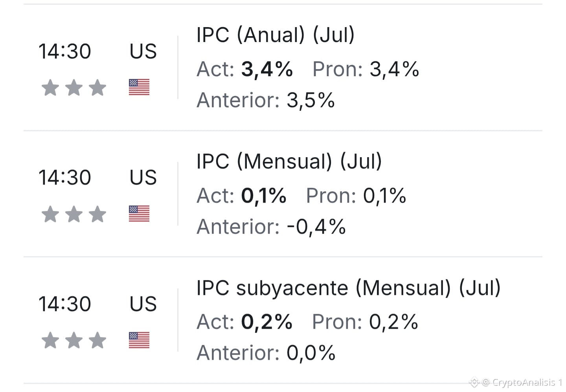Select the Anterior -0,4% value
Screen dimensions: 566x392
(x=316, y=227)
